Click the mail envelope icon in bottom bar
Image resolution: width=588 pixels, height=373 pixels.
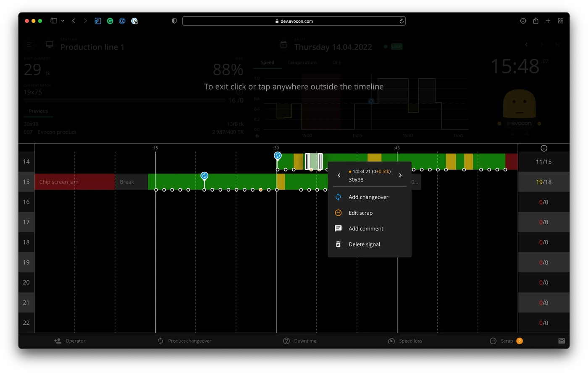pos(562,341)
